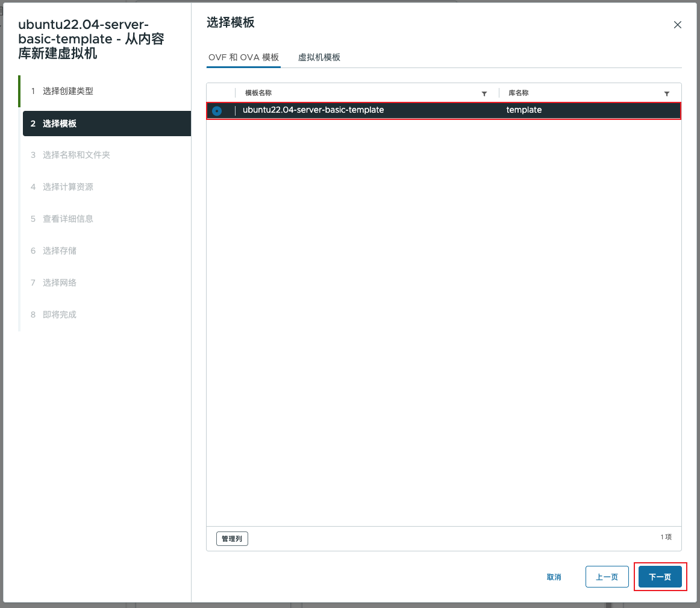The width and height of the screenshot is (700, 608).
Task: Click the 库名称 column header
Action: (518, 93)
